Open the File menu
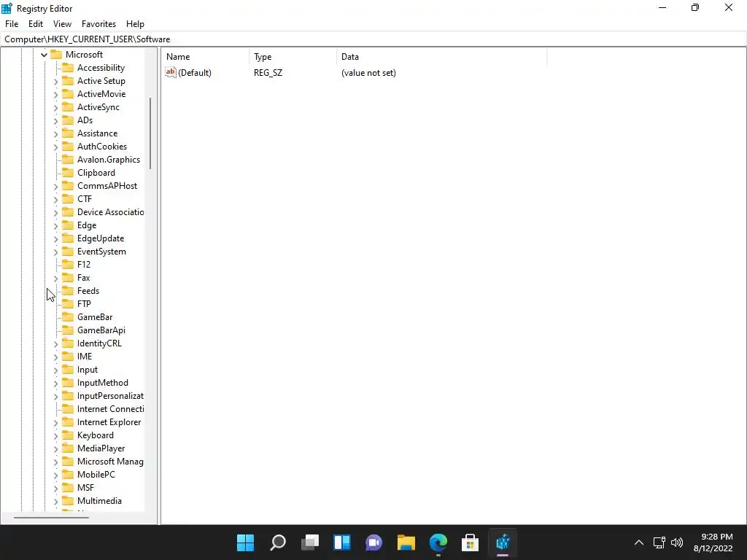747x560 pixels. [12, 24]
